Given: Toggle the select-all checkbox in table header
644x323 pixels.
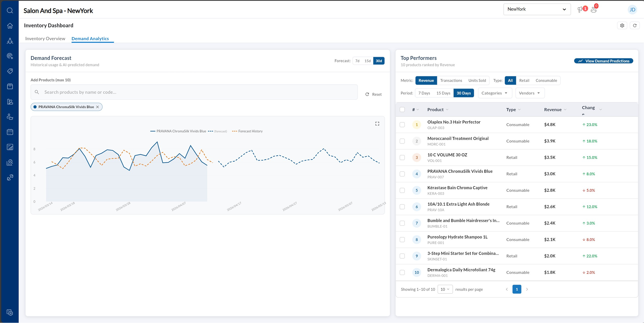Looking at the screenshot, I should point(402,110).
